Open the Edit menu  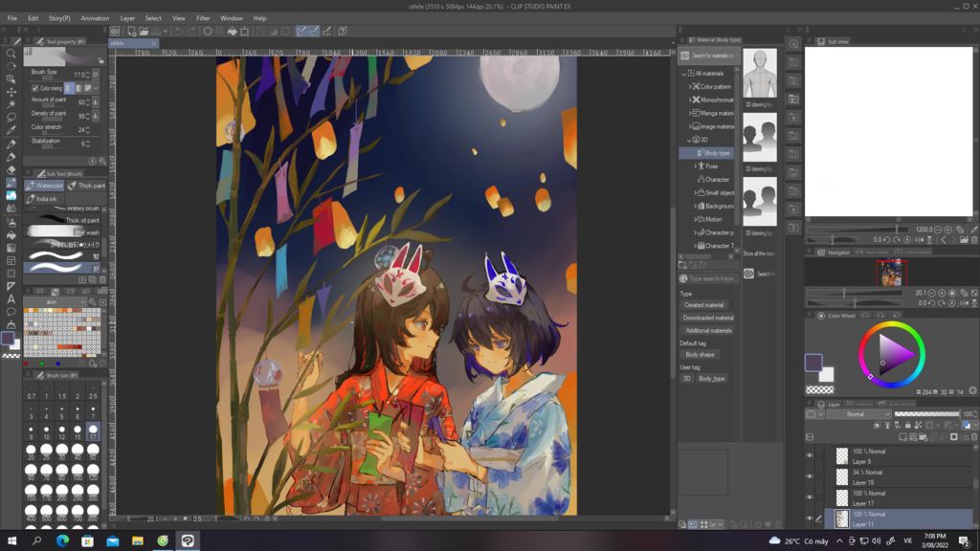(33, 18)
